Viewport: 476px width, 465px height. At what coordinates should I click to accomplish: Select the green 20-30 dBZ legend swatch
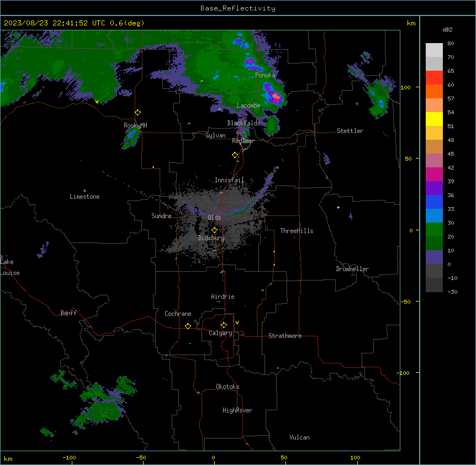coord(434,230)
